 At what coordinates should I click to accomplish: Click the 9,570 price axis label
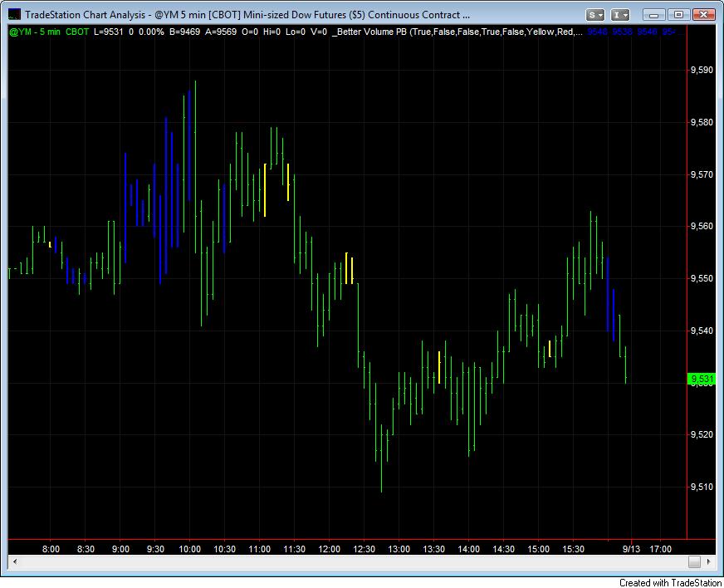(702, 174)
